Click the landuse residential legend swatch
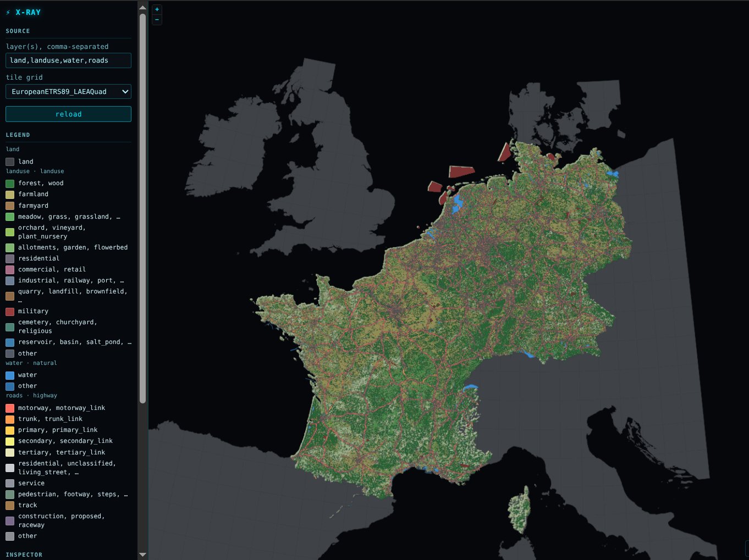The height and width of the screenshot is (560, 749). click(10, 259)
